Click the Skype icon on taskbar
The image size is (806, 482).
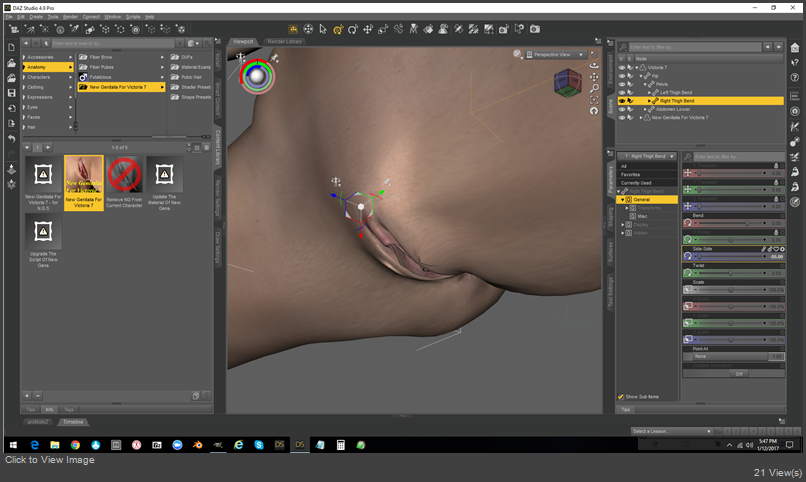pos(259,445)
